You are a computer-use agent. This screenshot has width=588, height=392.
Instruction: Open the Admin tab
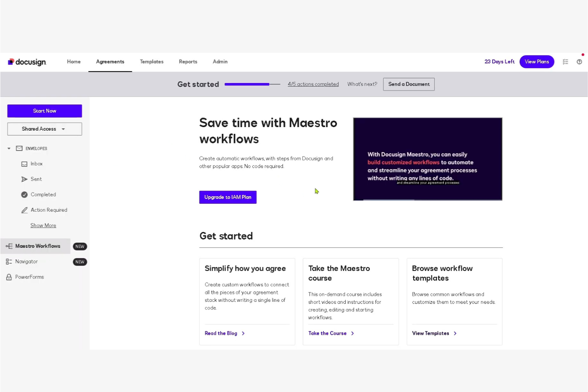[220, 62]
